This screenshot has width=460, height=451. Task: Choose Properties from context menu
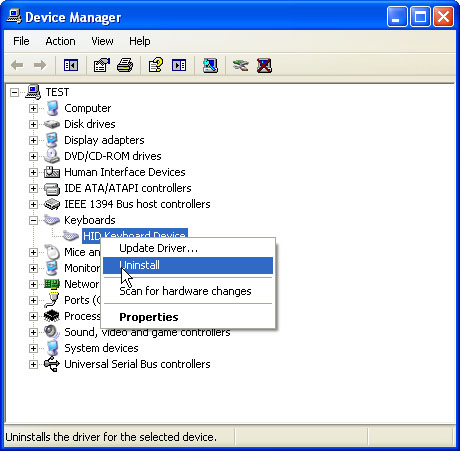click(x=188, y=317)
